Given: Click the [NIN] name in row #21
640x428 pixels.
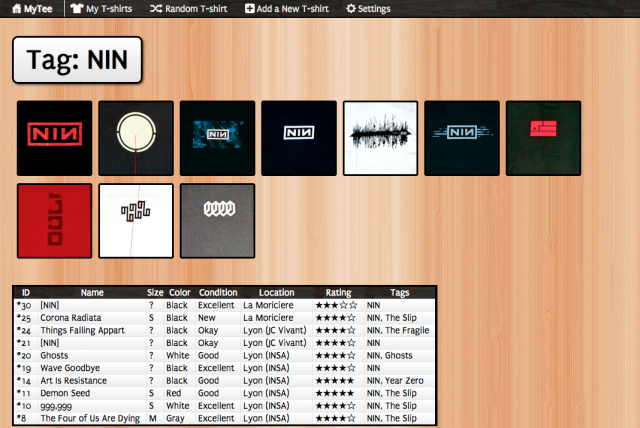Looking at the screenshot, I should pyautogui.click(x=49, y=343).
